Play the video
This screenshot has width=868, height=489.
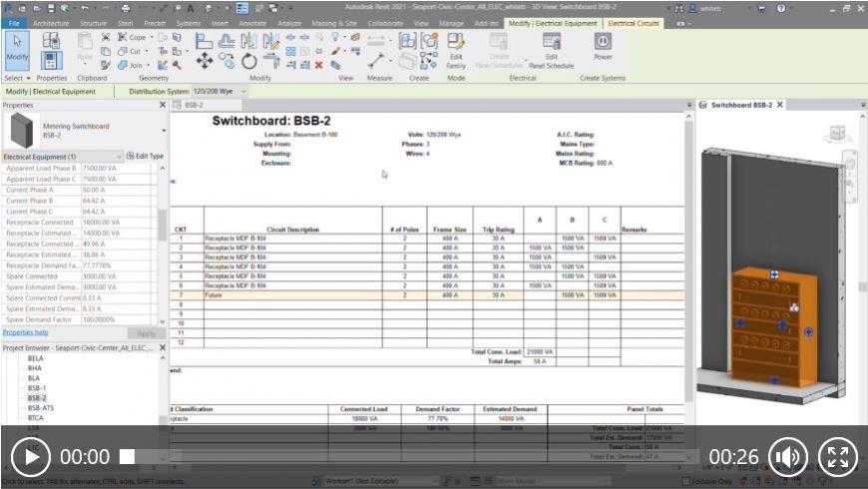point(31,457)
